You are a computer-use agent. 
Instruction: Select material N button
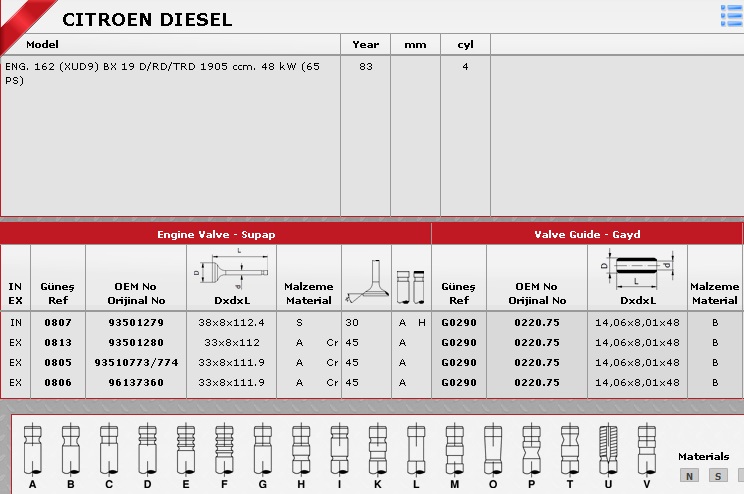(x=690, y=476)
